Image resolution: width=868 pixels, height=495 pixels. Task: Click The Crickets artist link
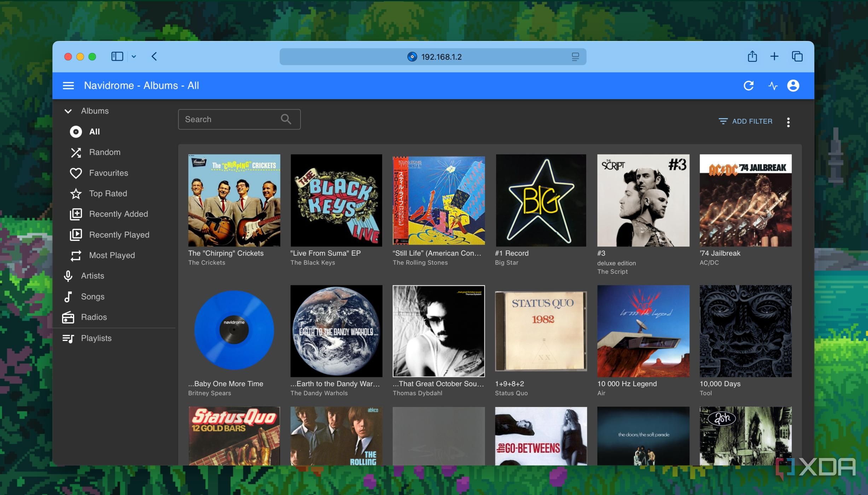[206, 263]
